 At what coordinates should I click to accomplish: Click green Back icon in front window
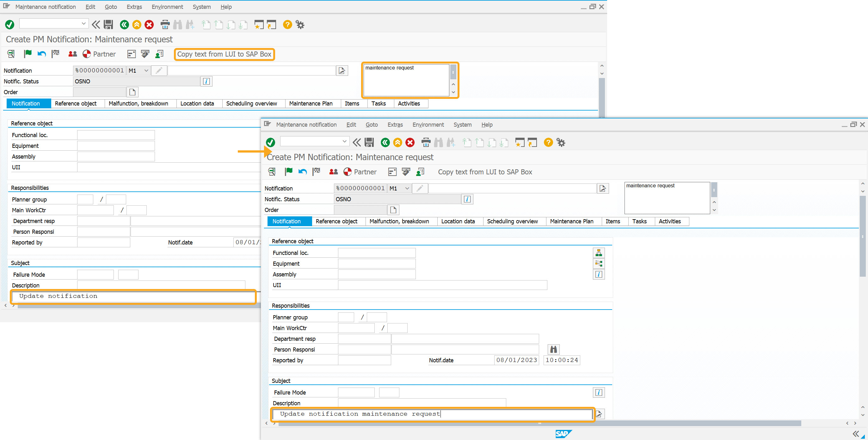click(x=385, y=142)
